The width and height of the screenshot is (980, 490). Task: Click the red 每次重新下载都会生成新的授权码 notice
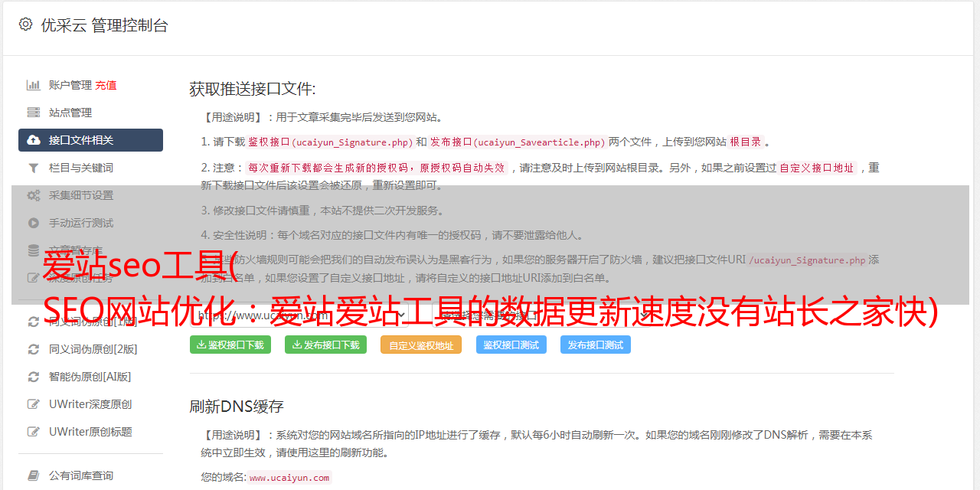[x=377, y=168]
